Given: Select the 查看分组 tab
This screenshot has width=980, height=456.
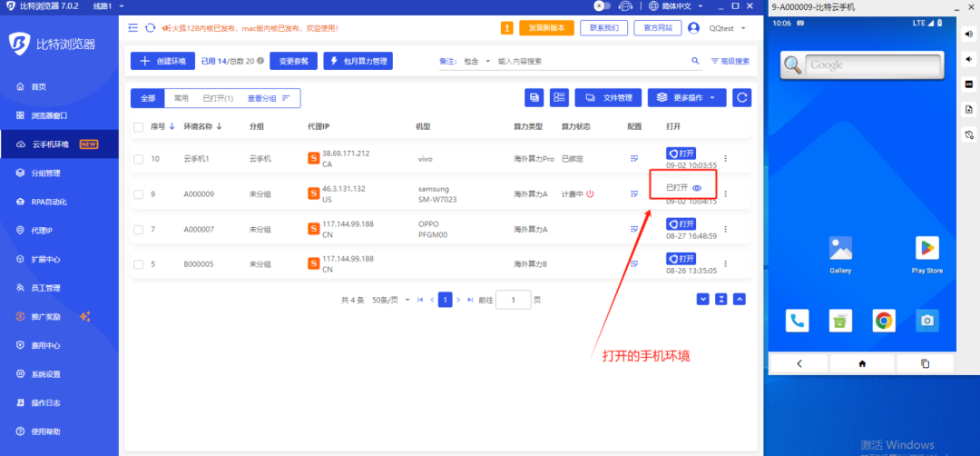Looking at the screenshot, I should 269,98.
